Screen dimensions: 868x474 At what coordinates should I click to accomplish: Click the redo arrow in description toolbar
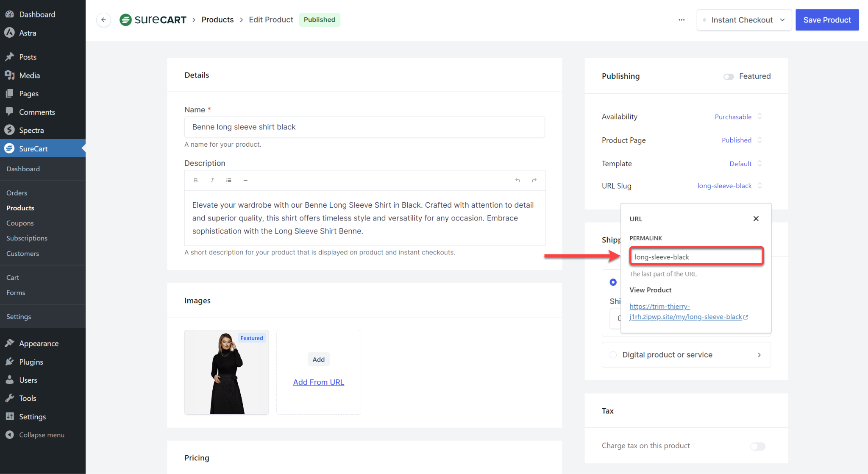pyautogui.click(x=534, y=180)
